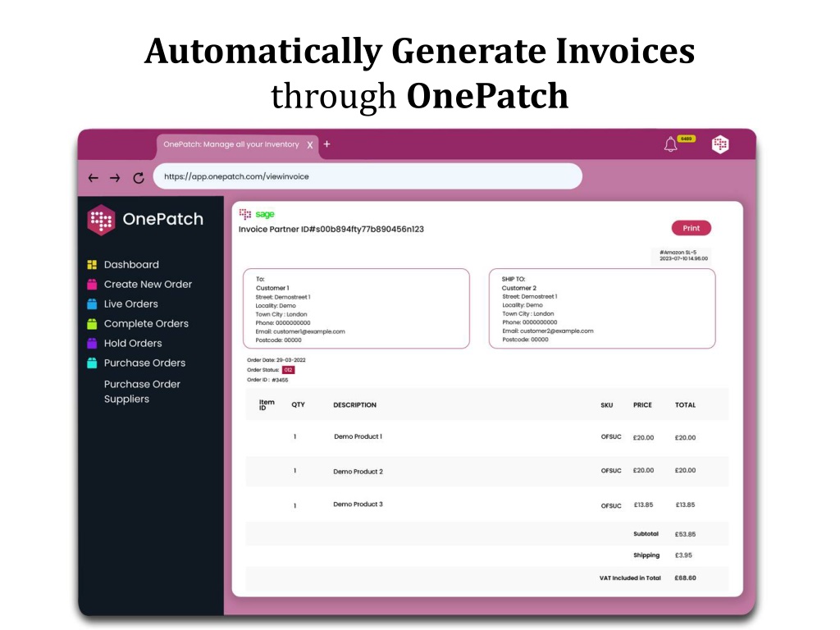Image resolution: width=840 pixels, height=630 pixels.
Task: Click the DESCRIPTION column header
Action: click(354, 405)
